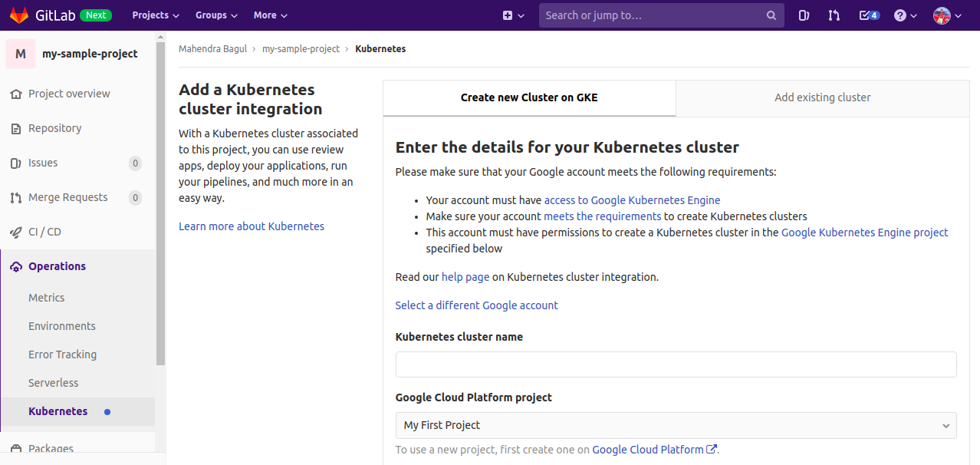Open Issues in the sidebar
The width and height of the screenshot is (980, 465).
coord(43,163)
